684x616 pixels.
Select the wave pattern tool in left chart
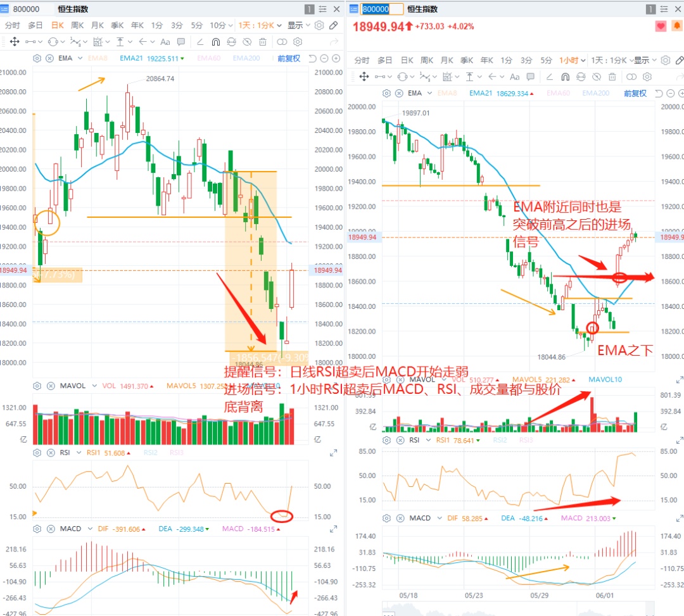[75, 42]
